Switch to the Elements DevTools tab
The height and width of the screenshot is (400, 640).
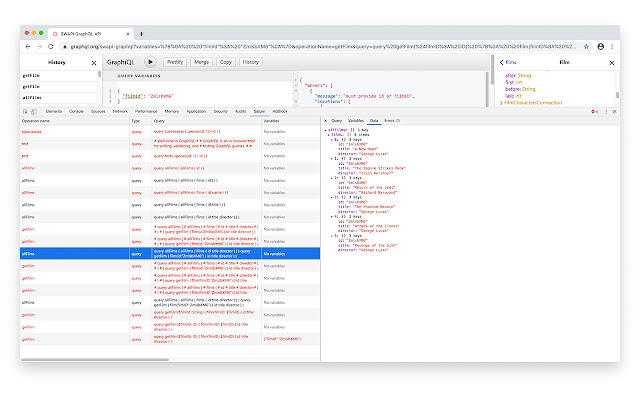[x=53, y=111]
